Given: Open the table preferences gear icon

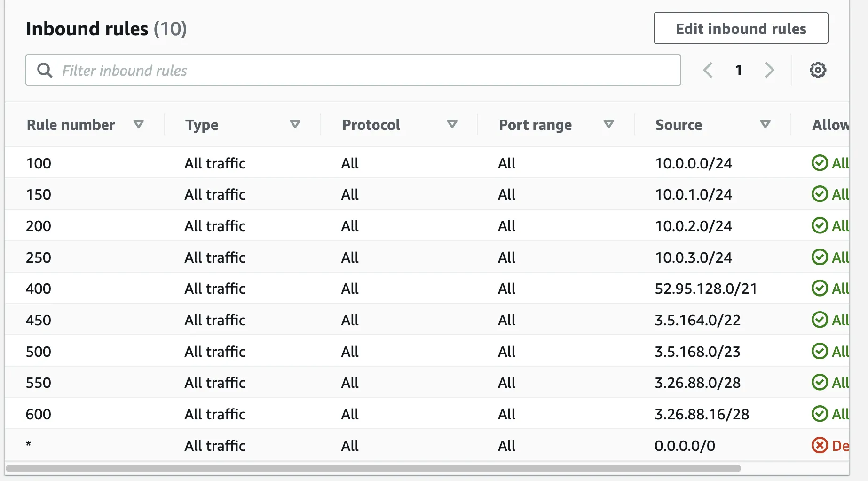Looking at the screenshot, I should pyautogui.click(x=818, y=70).
